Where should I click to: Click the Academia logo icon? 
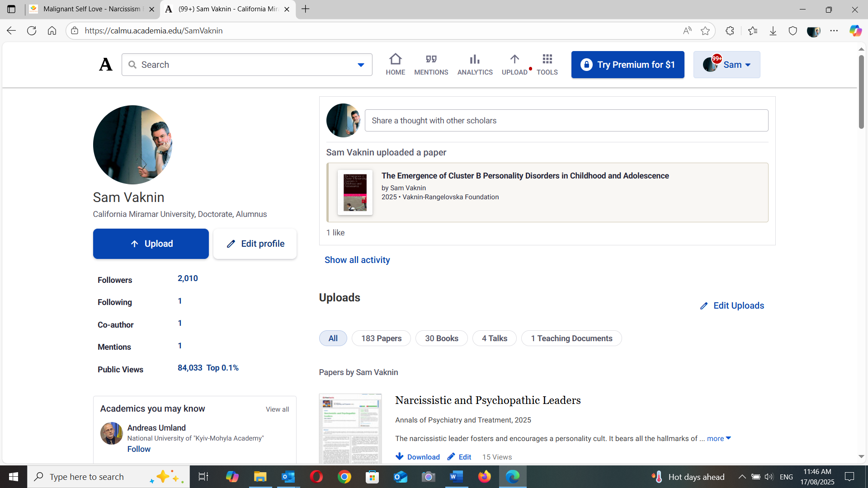coord(106,65)
